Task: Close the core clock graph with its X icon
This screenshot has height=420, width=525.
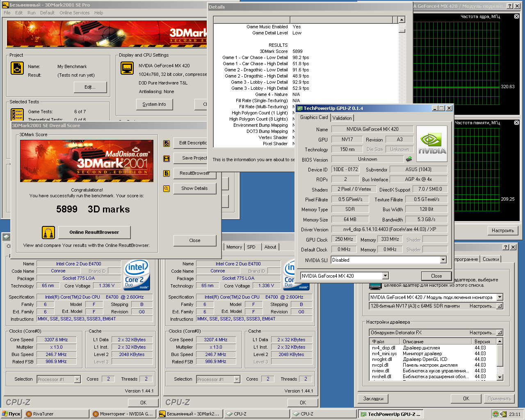Action: 516,16
